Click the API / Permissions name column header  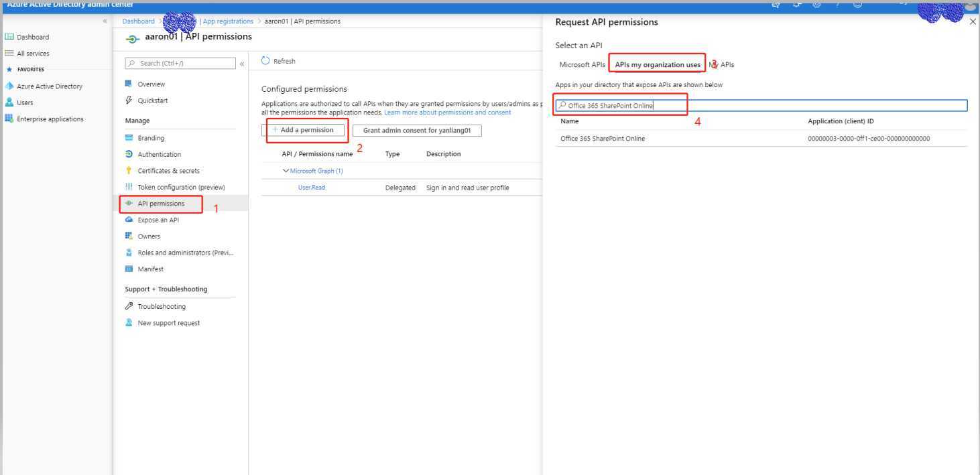pyautogui.click(x=317, y=154)
